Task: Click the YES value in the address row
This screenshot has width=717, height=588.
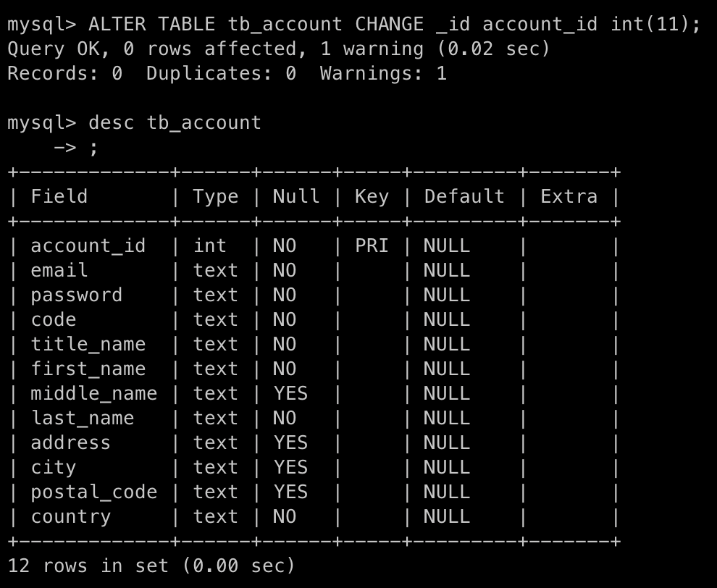Action: [x=290, y=443]
